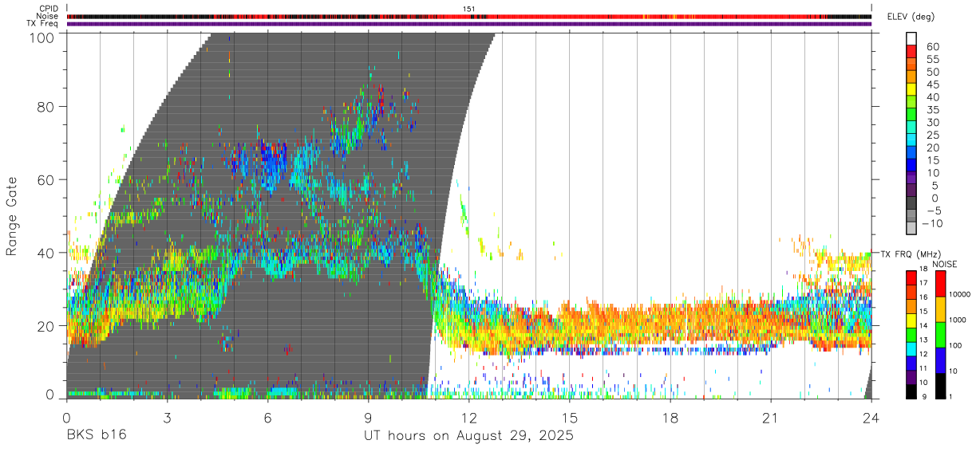Click the ELEV scale label 55
The height and width of the screenshot is (452, 980).
coord(932,60)
